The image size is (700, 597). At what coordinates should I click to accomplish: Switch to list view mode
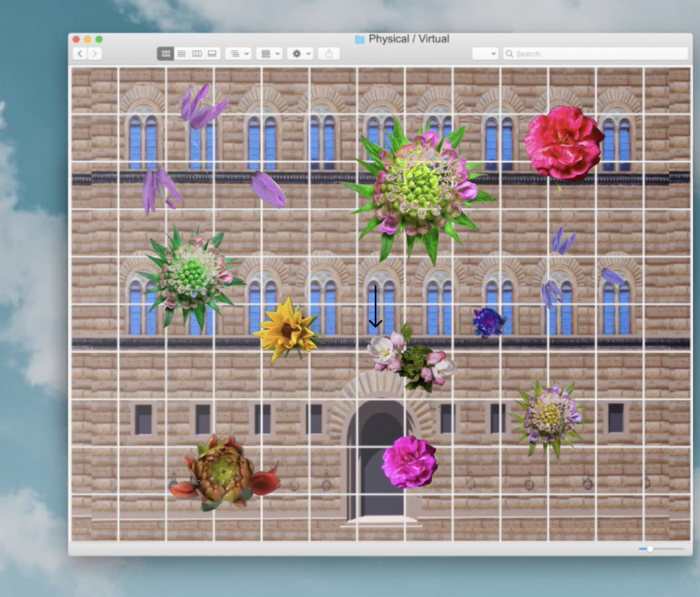[x=181, y=54]
